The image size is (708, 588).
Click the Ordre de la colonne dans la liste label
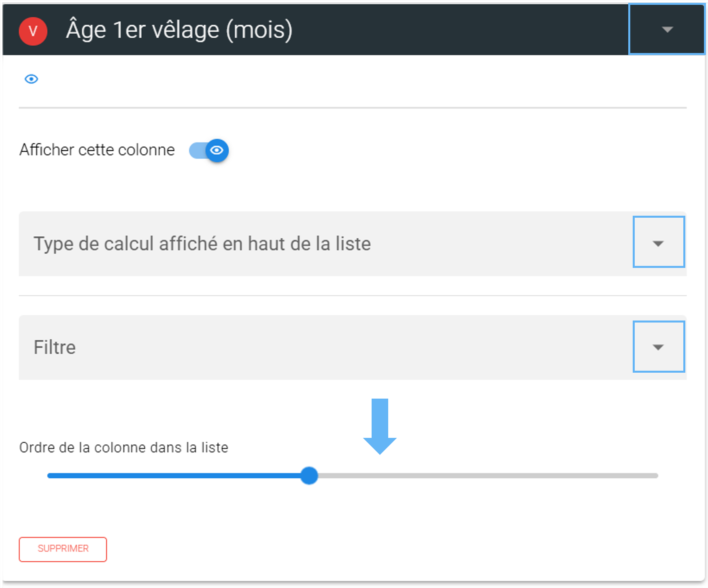(124, 448)
